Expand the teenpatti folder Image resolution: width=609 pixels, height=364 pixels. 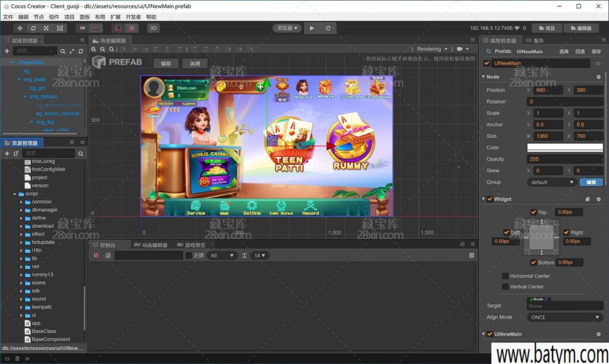click(x=21, y=307)
